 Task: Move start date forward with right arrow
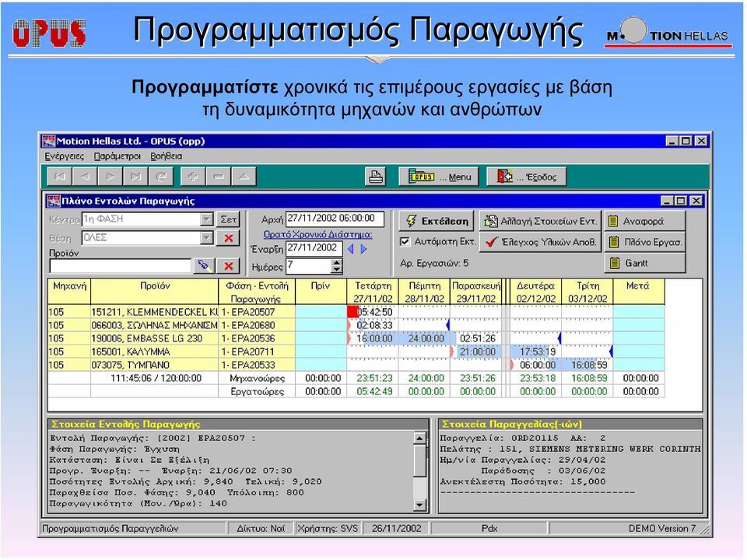(363, 249)
